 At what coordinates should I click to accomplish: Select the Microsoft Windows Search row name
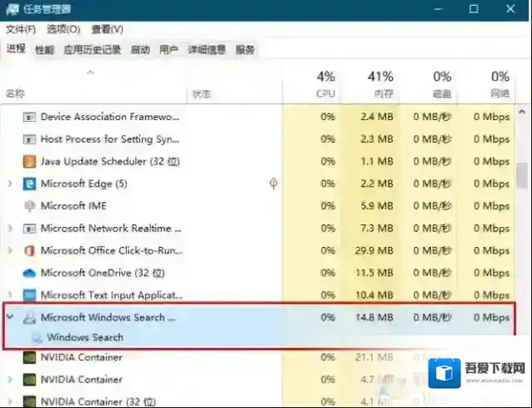(108, 317)
